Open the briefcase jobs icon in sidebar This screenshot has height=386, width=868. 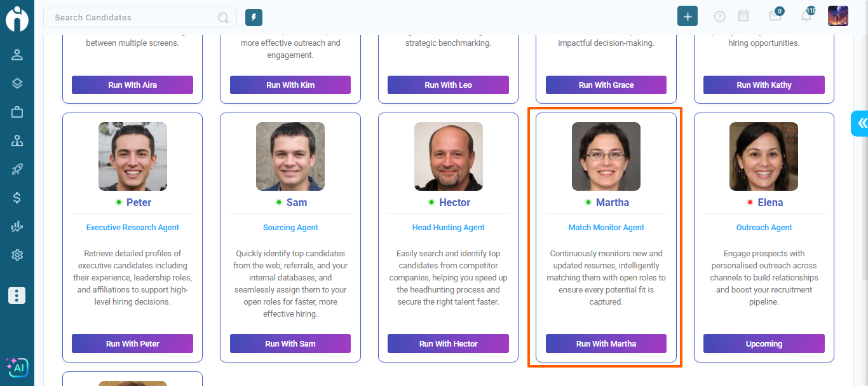17,112
